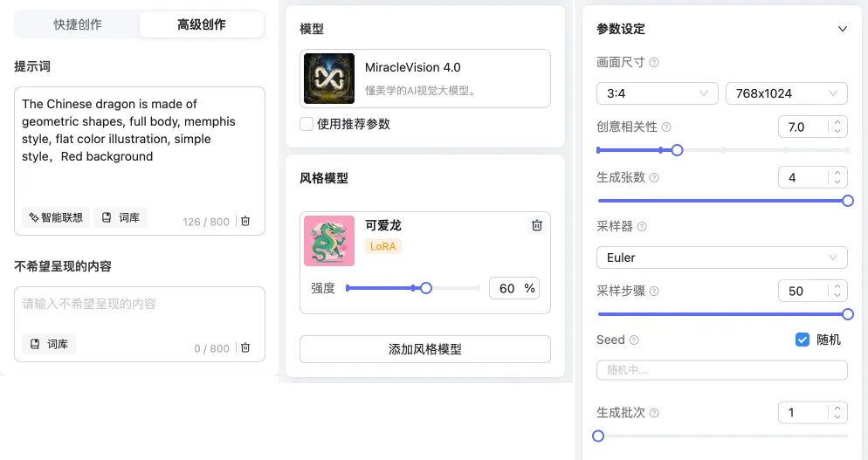This screenshot has height=460, width=868.
Task: Enable the 使用推荐参数 checkbox
Action: (307, 124)
